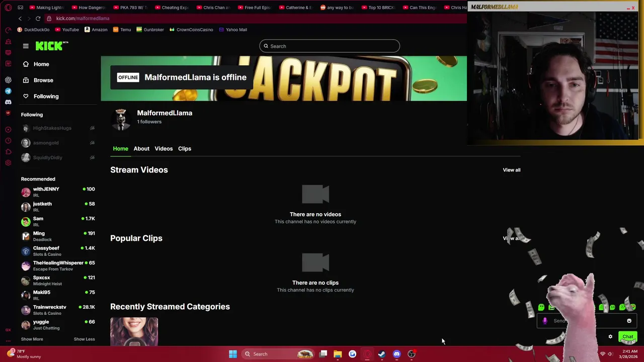Screen dimensions: 644x362
Task: Open the channel Clips tab
Action: 185,149
